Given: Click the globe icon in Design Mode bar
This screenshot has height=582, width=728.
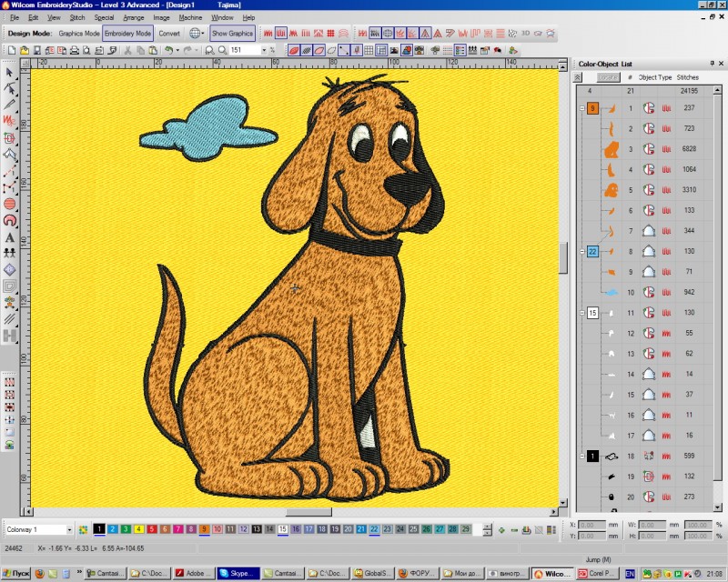Looking at the screenshot, I should pos(197,34).
